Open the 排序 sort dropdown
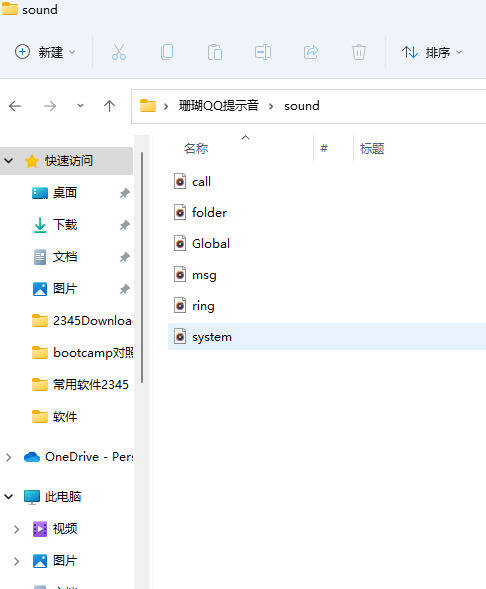 point(432,52)
